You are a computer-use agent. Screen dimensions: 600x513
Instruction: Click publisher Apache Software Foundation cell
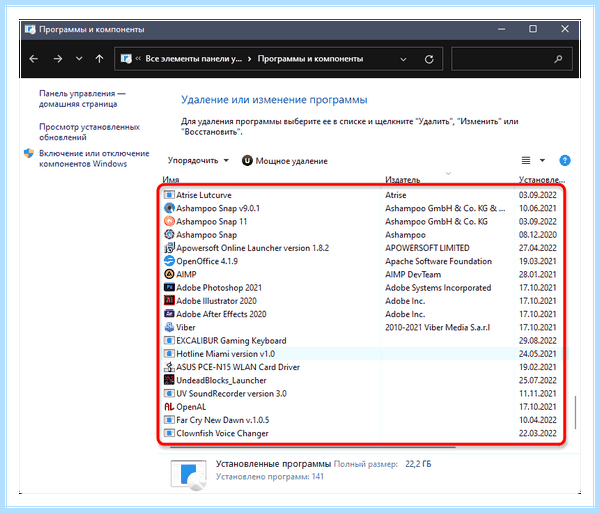(439, 261)
